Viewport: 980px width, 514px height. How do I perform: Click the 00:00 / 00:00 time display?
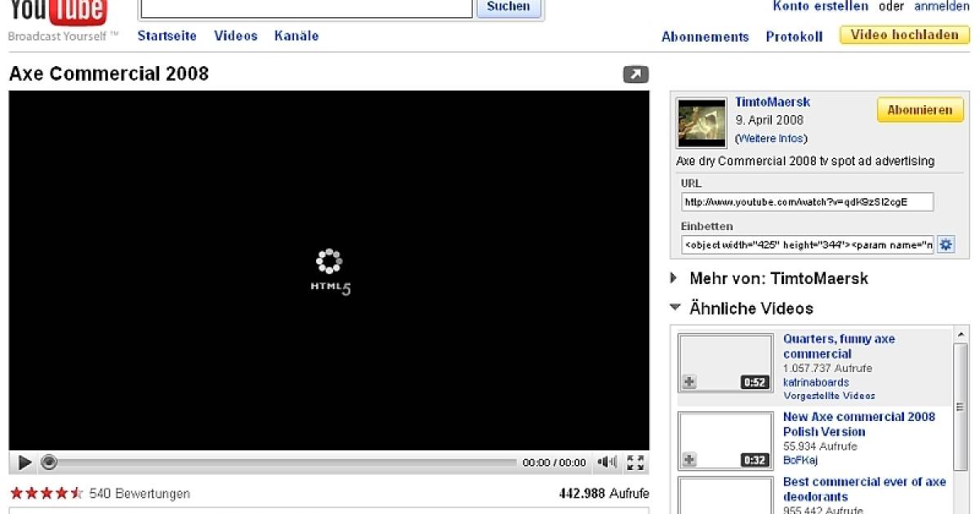pyautogui.click(x=555, y=463)
